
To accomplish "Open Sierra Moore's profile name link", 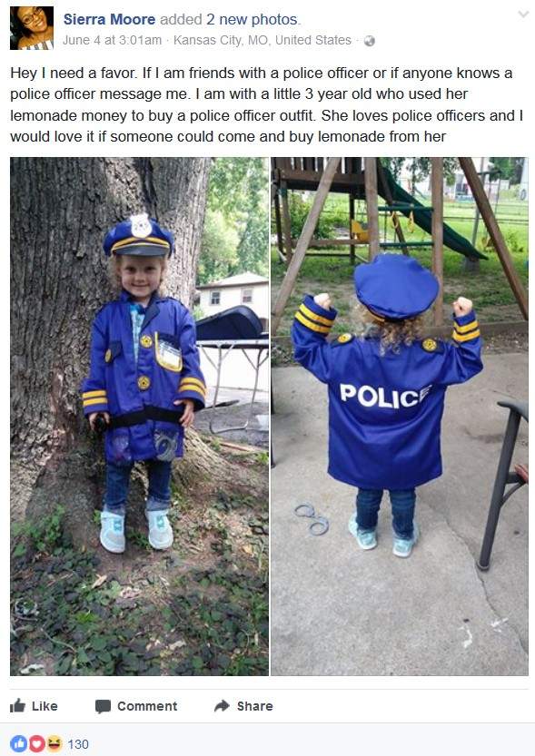I will (110, 19).
